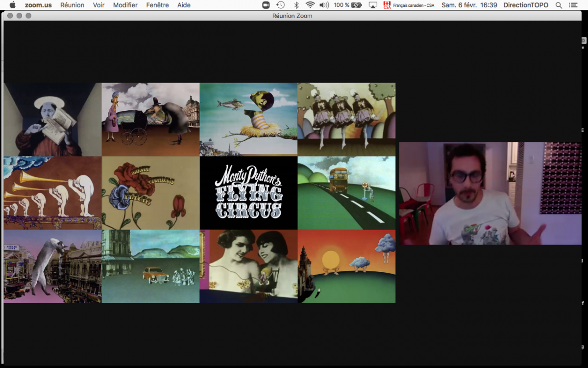Open the Fenêtre menu
588x368 pixels.
pos(157,5)
